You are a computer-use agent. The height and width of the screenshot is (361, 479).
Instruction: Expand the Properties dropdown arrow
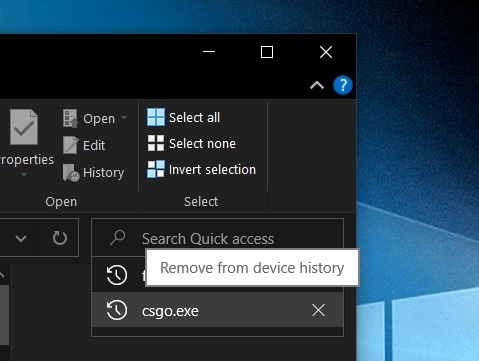tap(24, 174)
